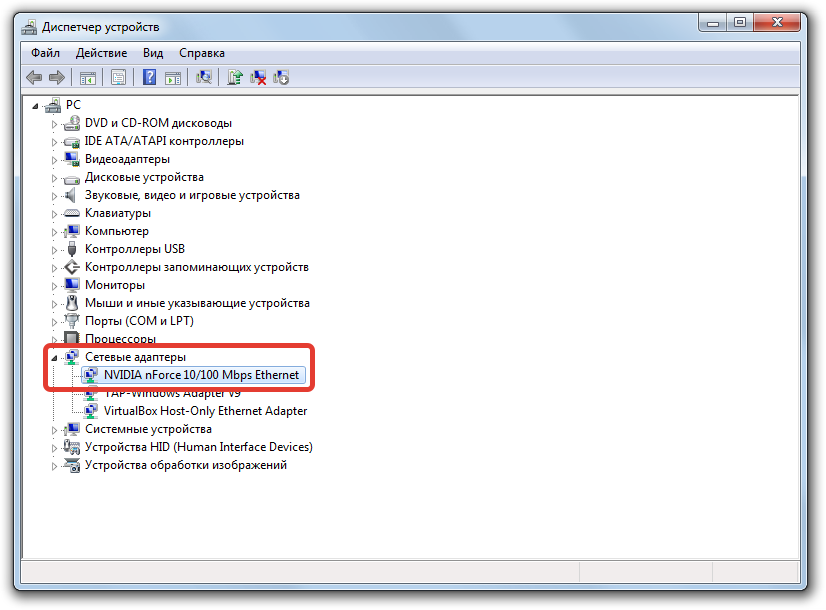Click the PC root computer icon
Image resolution: width=826 pixels, height=610 pixels.
click(x=53, y=105)
